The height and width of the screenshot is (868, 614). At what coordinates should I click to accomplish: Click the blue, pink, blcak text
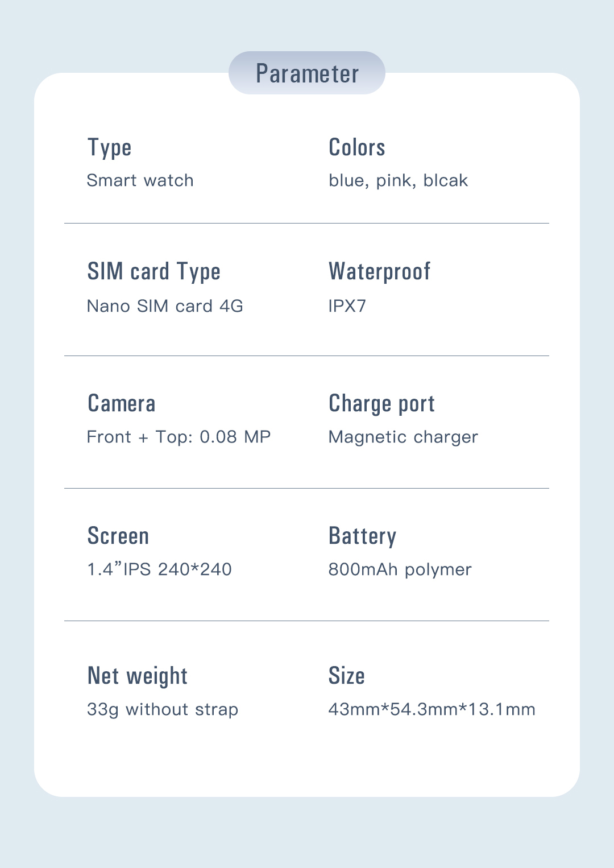398,181
